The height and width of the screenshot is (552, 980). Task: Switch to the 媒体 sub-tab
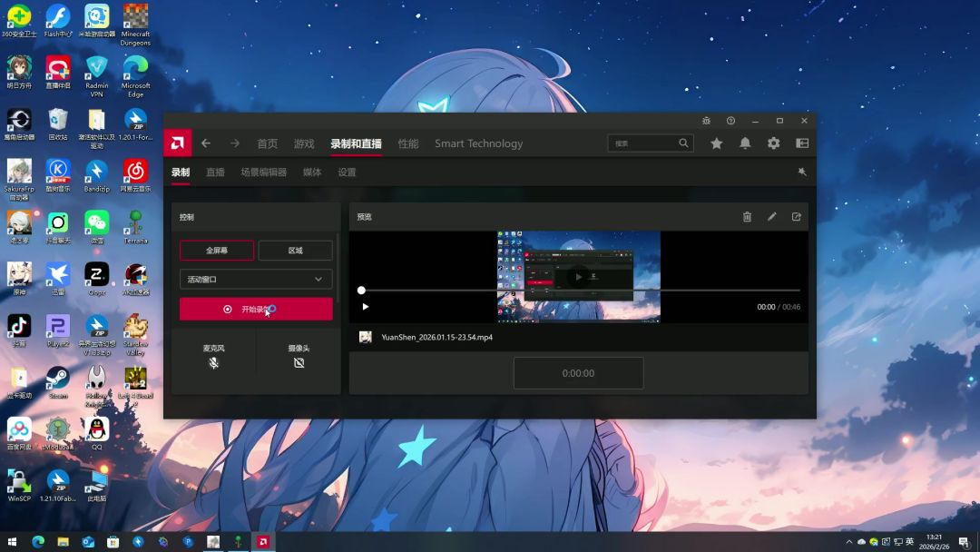[312, 172]
